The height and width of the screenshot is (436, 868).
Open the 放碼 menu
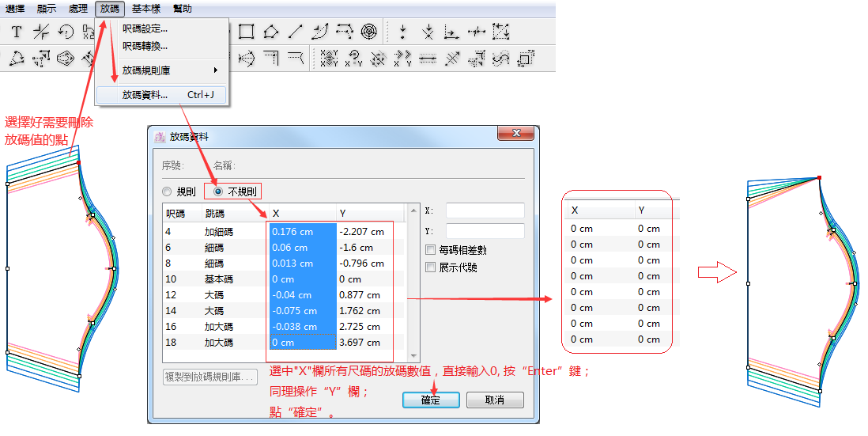coord(110,9)
